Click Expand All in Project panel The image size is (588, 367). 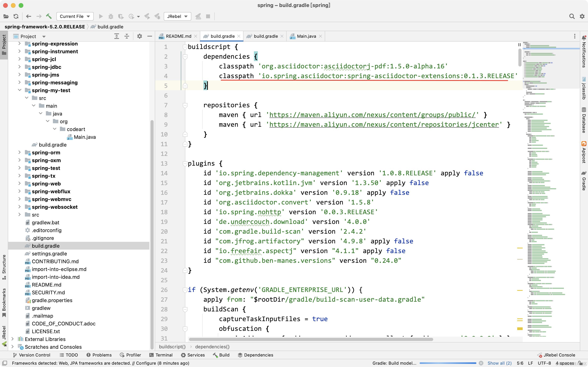coord(116,36)
